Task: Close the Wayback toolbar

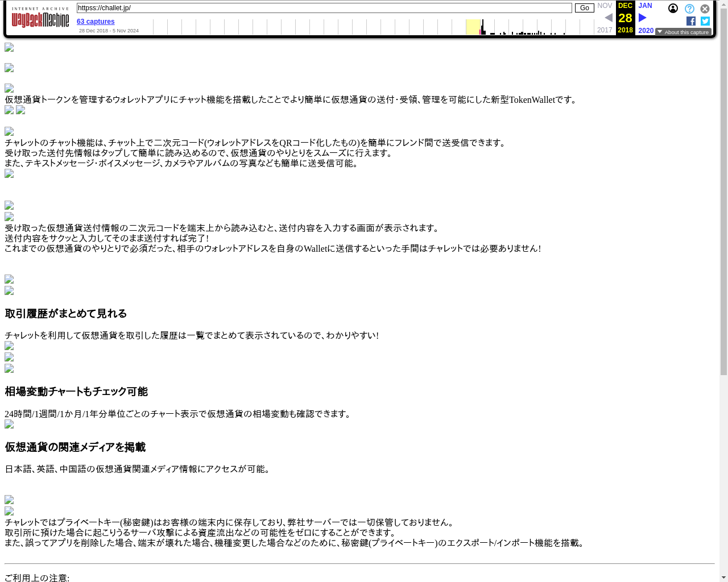Action: click(x=705, y=9)
